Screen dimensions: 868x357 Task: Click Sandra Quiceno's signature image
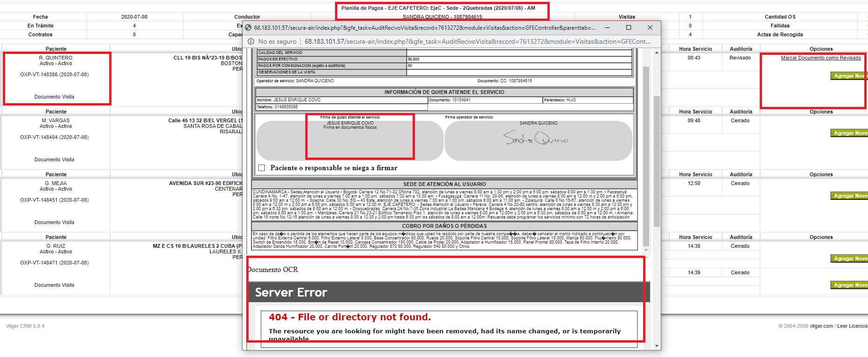[536, 138]
